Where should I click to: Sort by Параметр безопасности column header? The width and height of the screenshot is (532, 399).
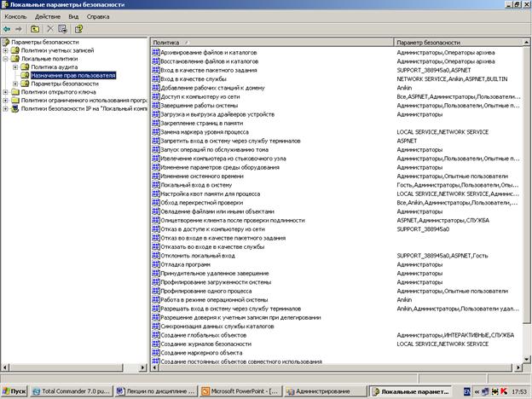[459, 43]
